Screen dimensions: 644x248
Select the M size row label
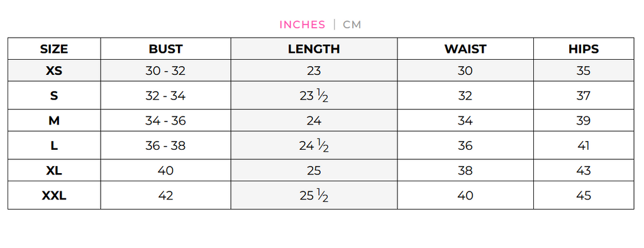(54, 120)
